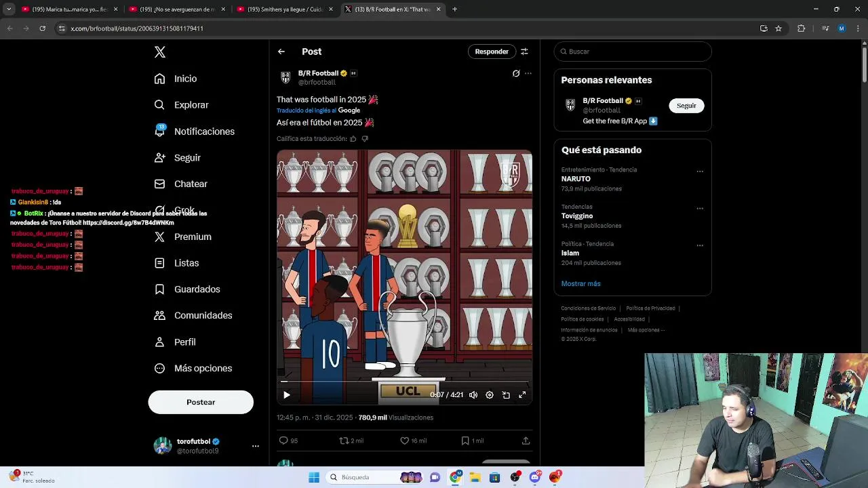The image size is (868, 488).
Task: Open video settings gear
Action: point(490,395)
